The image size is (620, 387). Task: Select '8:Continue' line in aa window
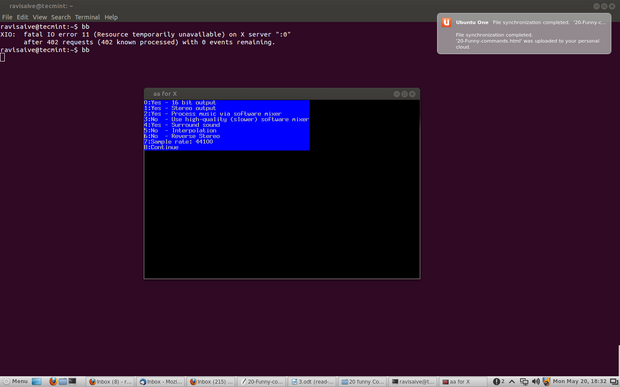tap(161, 147)
